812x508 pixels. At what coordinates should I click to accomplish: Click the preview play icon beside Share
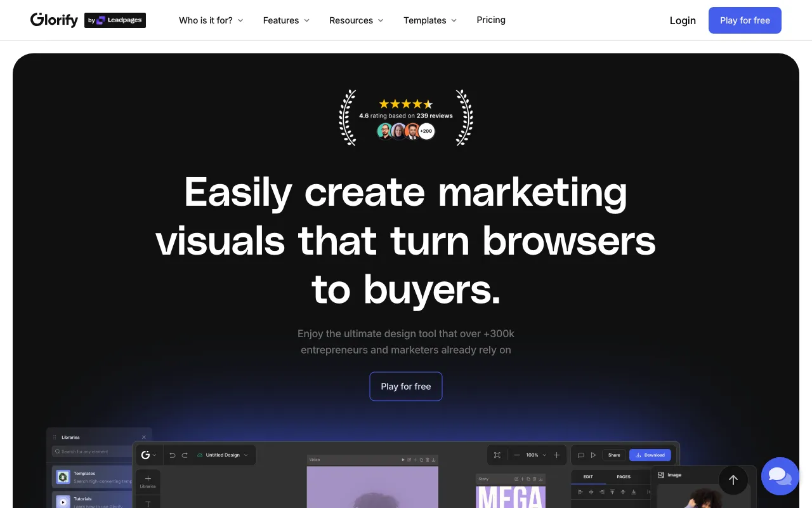[593, 455]
